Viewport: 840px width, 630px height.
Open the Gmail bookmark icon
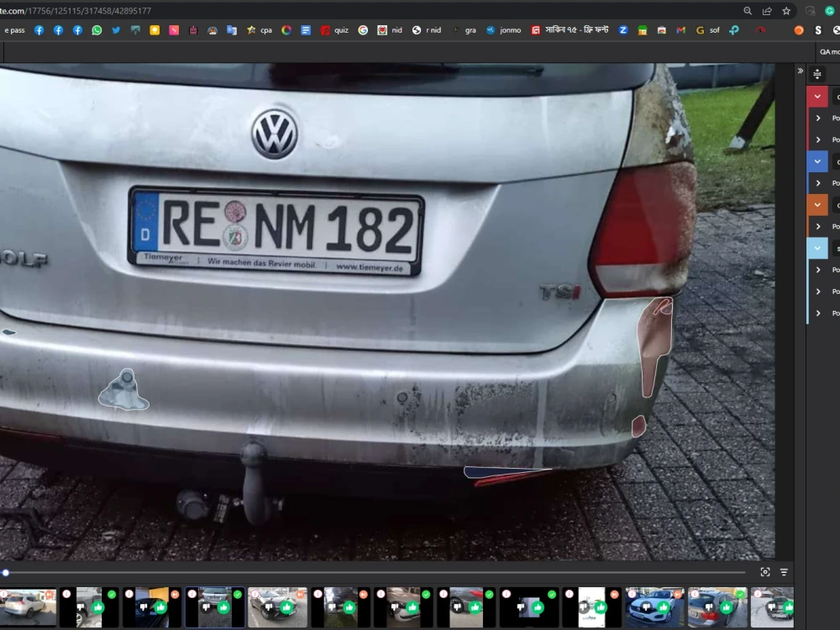[681, 30]
